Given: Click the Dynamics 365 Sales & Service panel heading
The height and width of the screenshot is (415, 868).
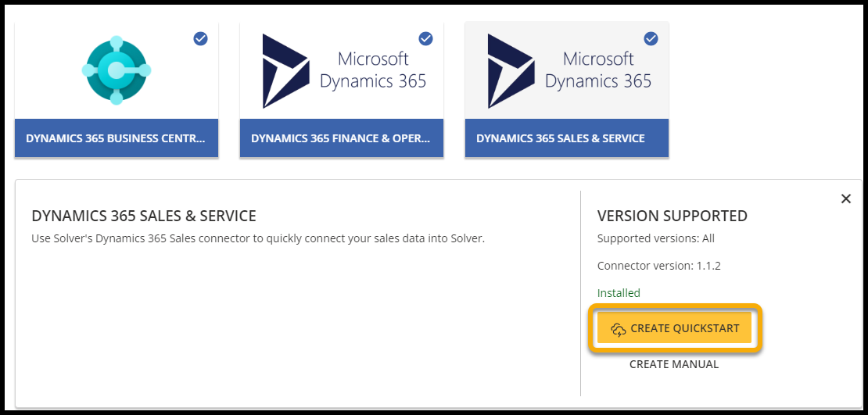Looking at the screenshot, I should coord(143,216).
